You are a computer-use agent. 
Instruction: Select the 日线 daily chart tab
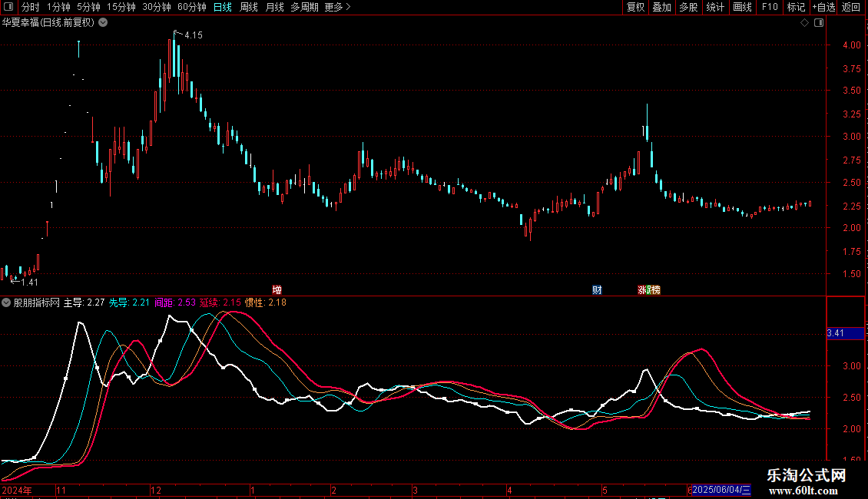coord(223,7)
